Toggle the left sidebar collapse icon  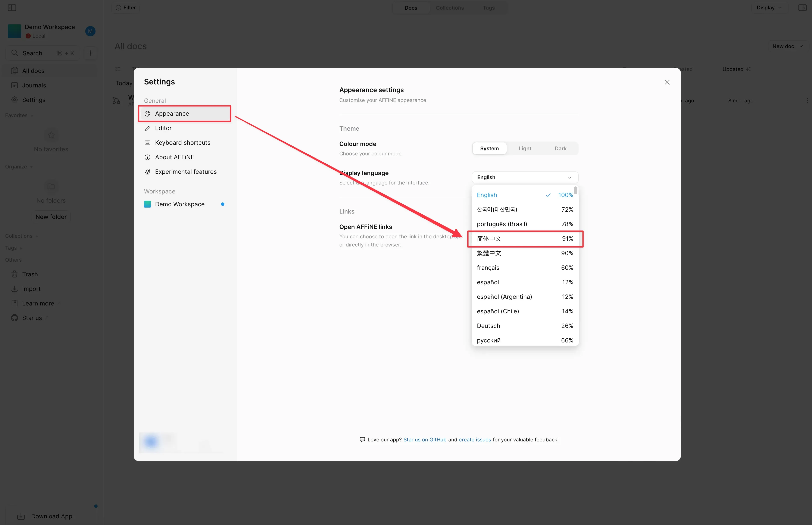point(12,7)
